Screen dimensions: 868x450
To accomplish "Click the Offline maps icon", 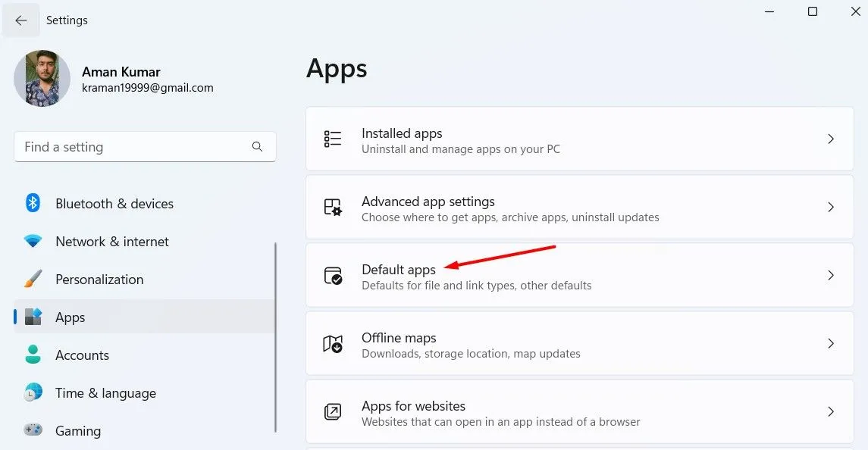I will (x=332, y=344).
